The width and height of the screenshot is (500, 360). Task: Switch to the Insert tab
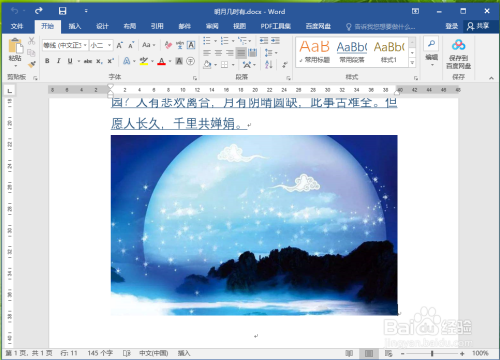[75, 26]
